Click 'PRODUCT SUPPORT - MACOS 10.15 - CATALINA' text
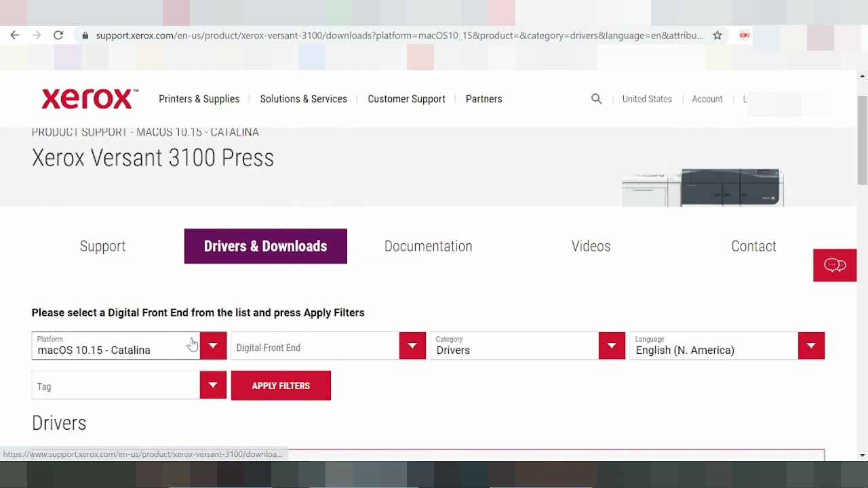 coord(145,132)
